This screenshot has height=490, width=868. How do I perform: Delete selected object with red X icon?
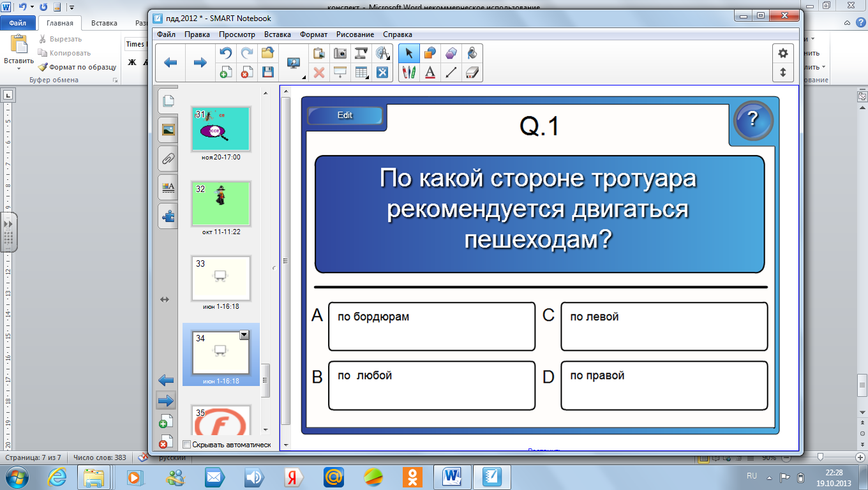pyautogui.click(x=319, y=72)
